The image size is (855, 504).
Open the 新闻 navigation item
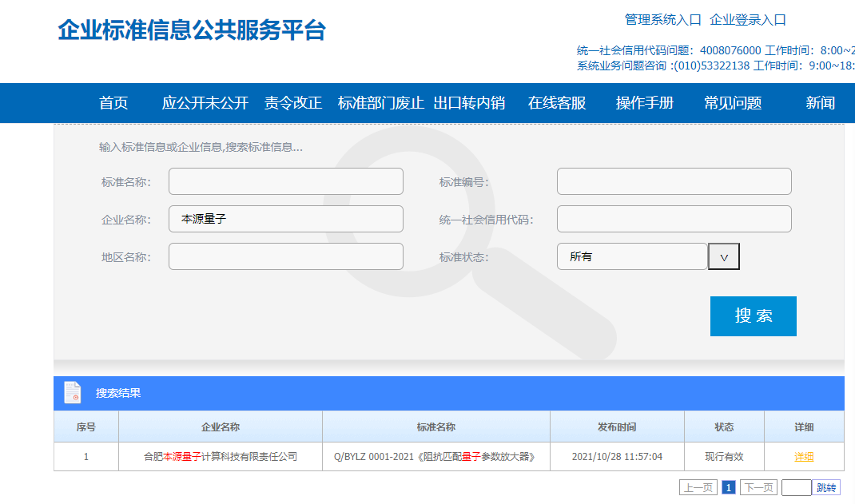tap(820, 103)
